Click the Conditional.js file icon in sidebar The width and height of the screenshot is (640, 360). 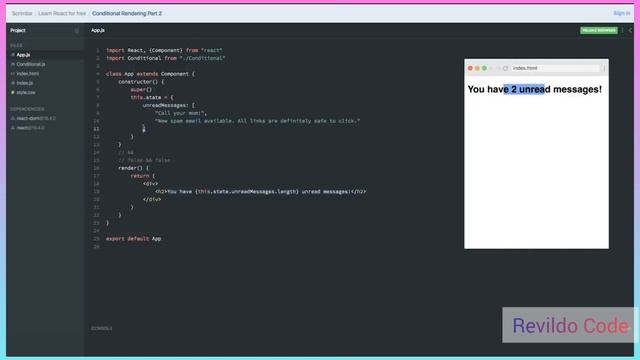pyautogui.click(x=13, y=64)
